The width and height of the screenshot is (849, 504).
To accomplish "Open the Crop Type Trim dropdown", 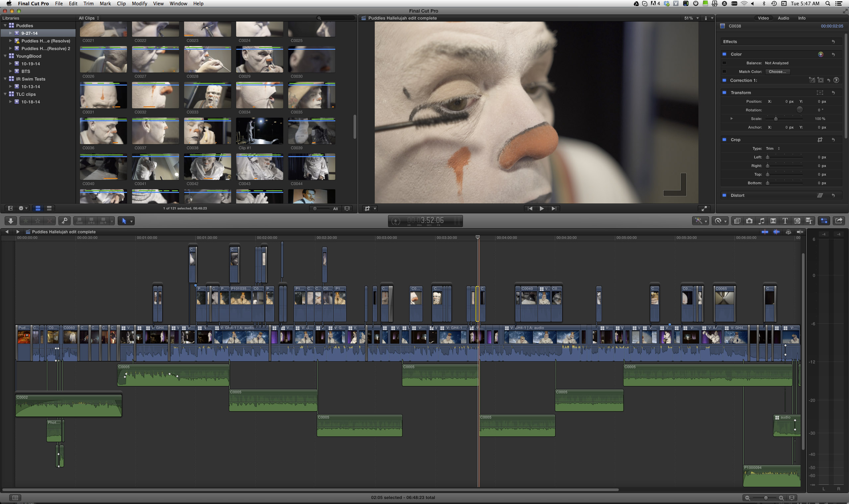I will pyautogui.click(x=773, y=148).
